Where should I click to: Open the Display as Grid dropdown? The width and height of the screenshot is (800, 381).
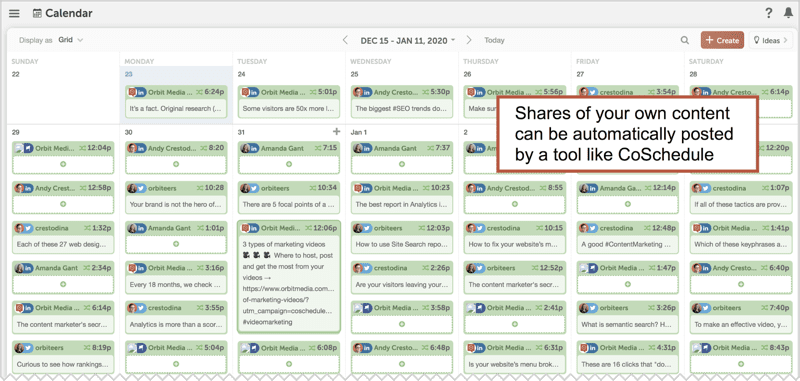click(x=70, y=40)
